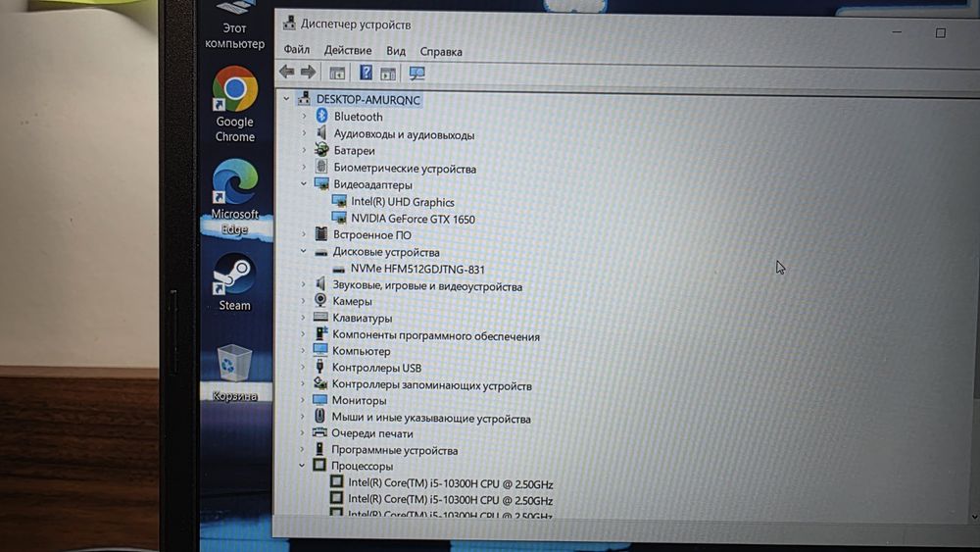Screen dimensions: 980x552
Task: Expand the Клавиатуры category
Action: tap(303, 318)
